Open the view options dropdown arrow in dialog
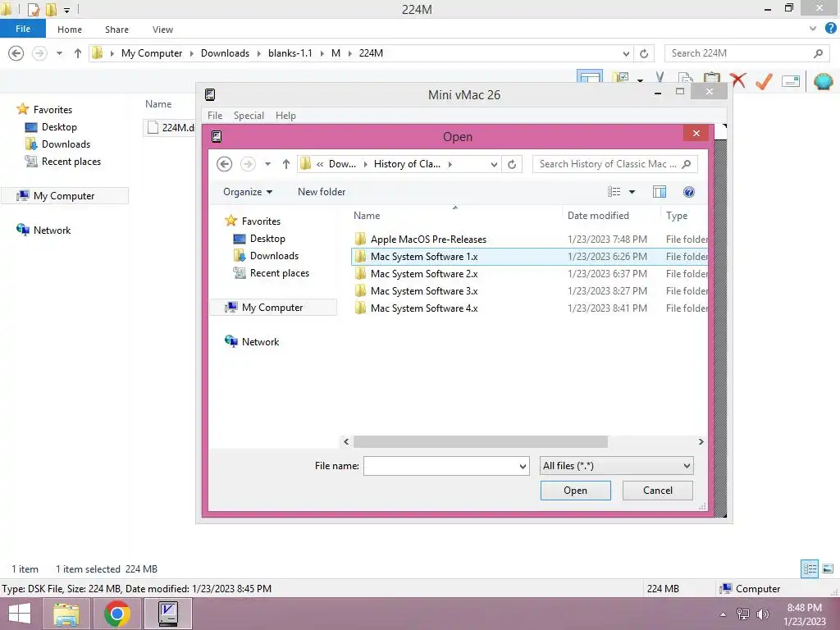The width and height of the screenshot is (840, 630). click(632, 192)
